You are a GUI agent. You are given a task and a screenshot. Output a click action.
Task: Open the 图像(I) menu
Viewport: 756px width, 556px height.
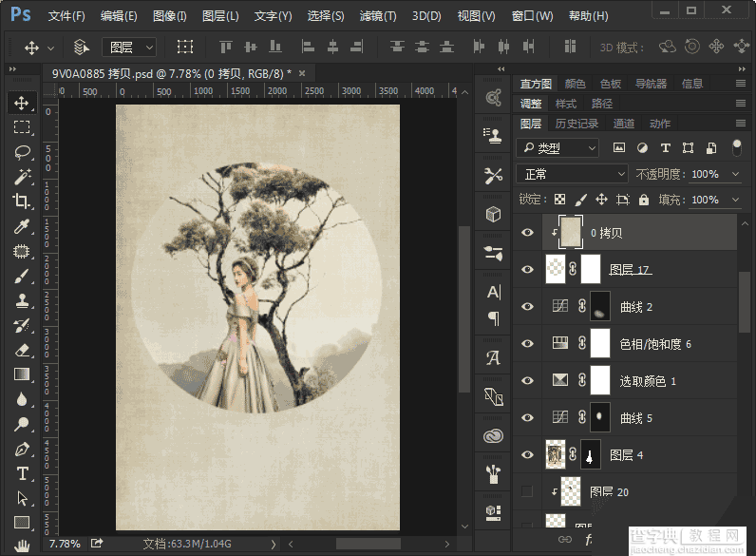(x=170, y=16)
